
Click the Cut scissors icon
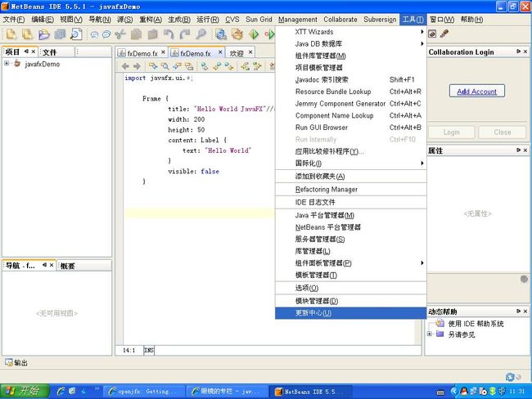point(120,34)
